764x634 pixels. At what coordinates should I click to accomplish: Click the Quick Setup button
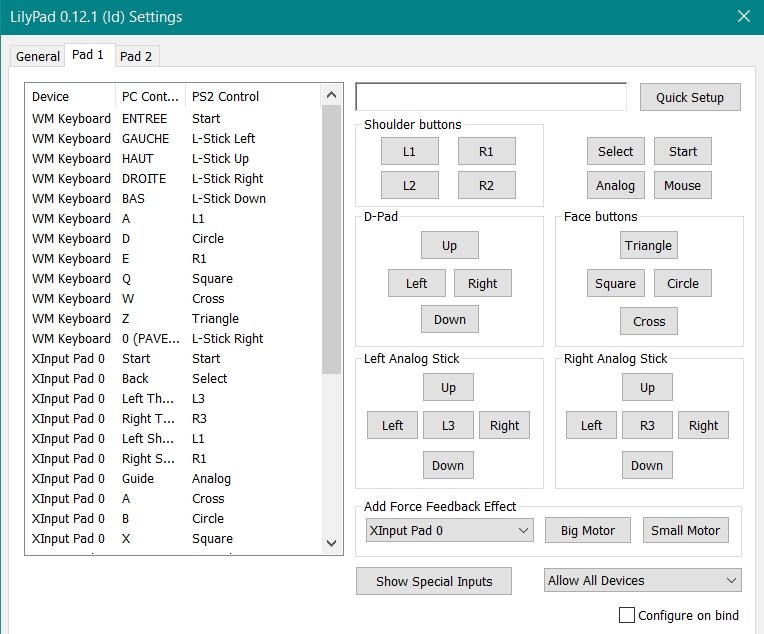click(x=690, y=97)
